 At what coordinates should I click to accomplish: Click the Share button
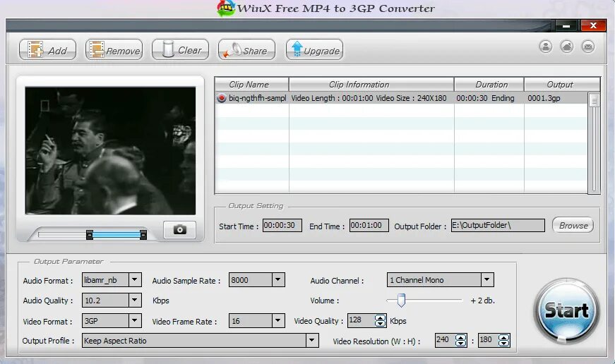click(246, 50)
